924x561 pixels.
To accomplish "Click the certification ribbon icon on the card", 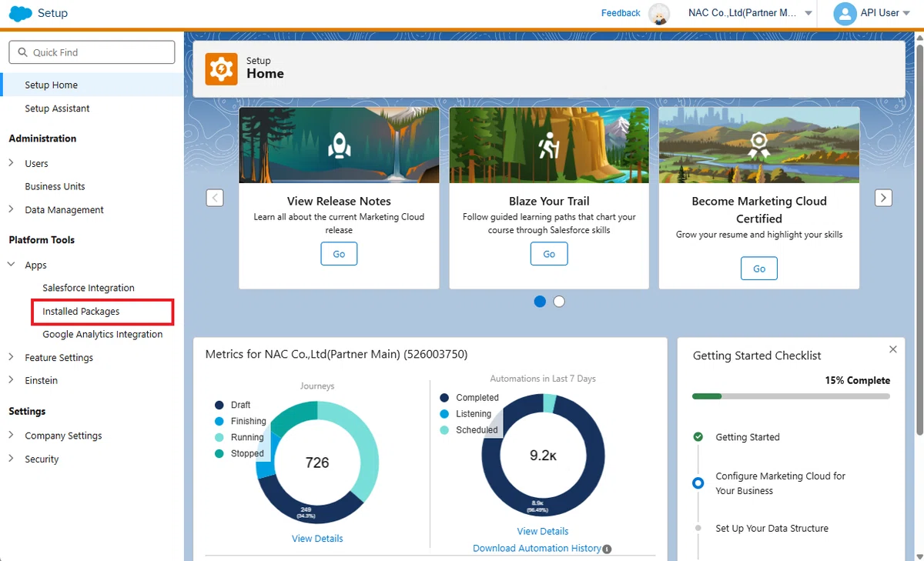I will pos(759,145).
